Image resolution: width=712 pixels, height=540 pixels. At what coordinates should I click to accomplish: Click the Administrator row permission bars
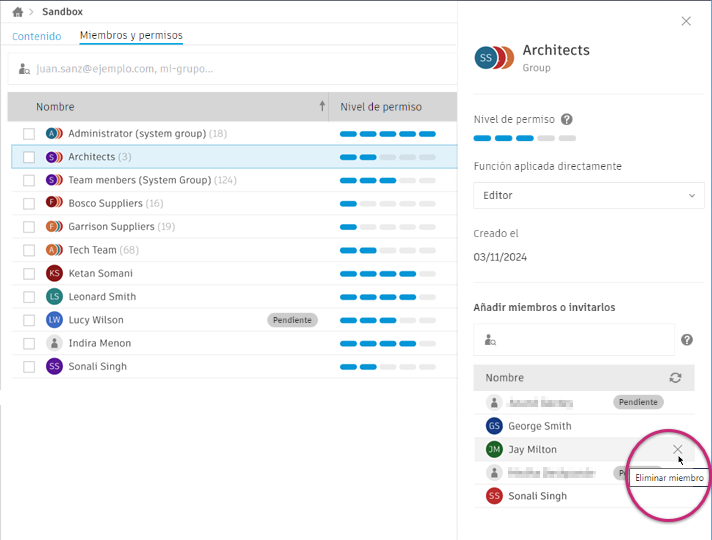(388, 134)
